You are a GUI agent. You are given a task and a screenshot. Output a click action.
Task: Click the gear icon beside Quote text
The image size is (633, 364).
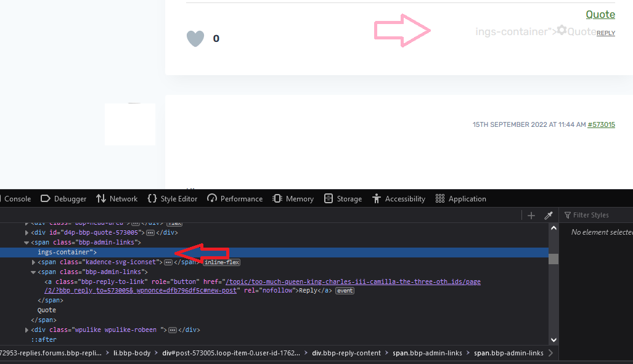(x=562, y=30)
